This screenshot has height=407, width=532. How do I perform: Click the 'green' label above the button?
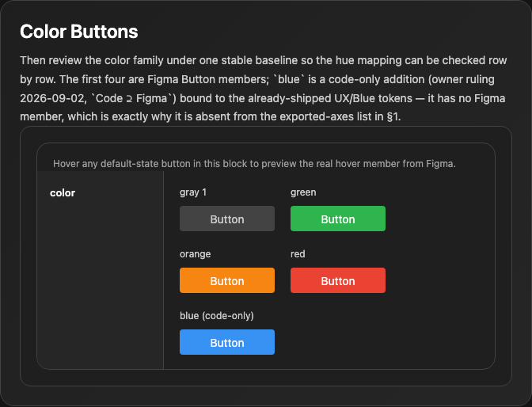pyautogui.click(x=303, y=192)
